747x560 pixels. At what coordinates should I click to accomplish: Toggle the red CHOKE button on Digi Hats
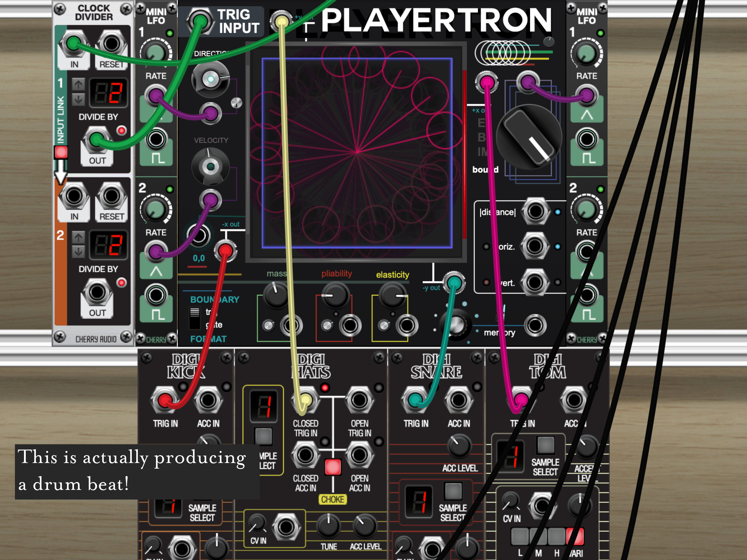333,467
